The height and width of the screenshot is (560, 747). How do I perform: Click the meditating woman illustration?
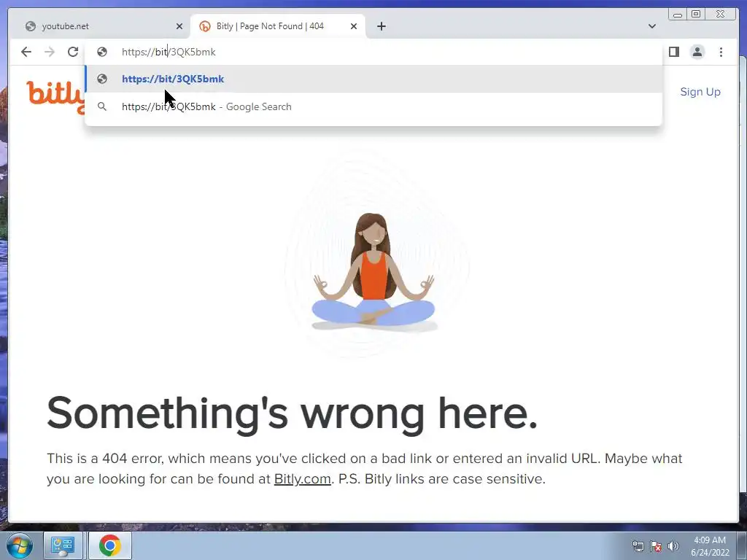pyautogui.click(x=373, y=271)
